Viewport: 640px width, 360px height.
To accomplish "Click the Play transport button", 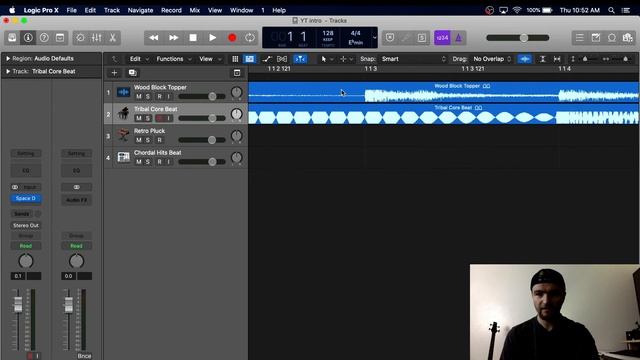I will (x=213, y=38).
